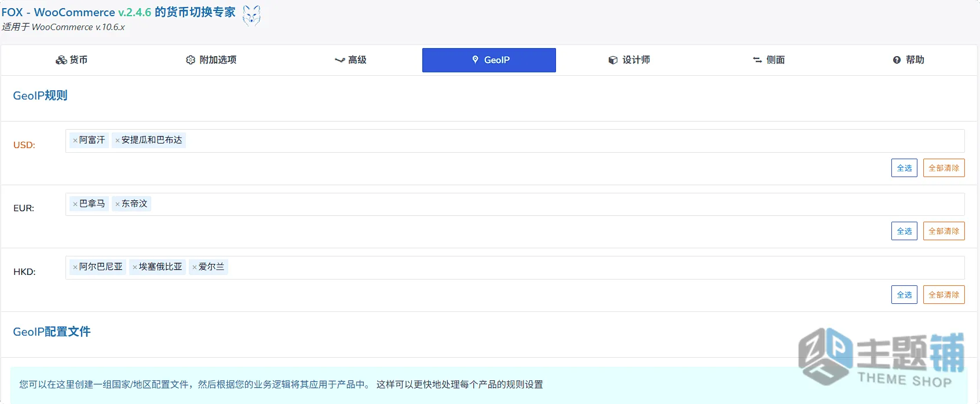This screenshot has height=404, width=980.
Task: Go to the 设计师 tab
Action: [x=629, y=60]
